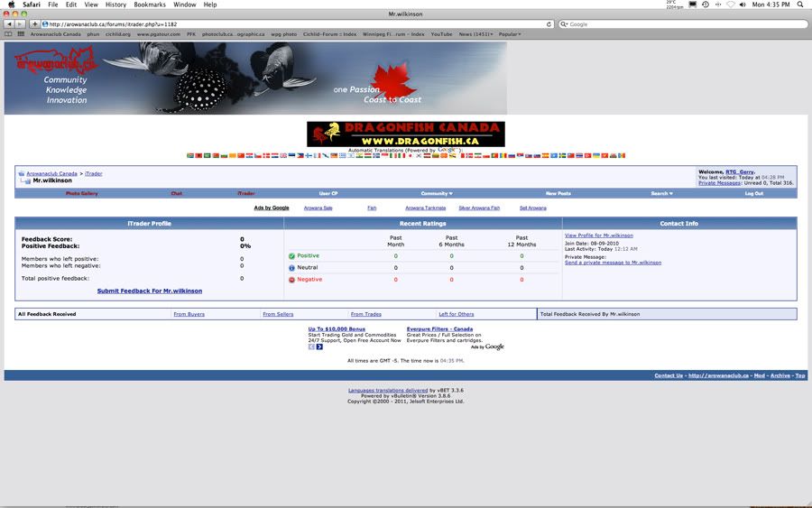The height and width of the screenshot is (508, 812).
Task: Click the Safari back navigation arrow
Action: coord(9,24)
